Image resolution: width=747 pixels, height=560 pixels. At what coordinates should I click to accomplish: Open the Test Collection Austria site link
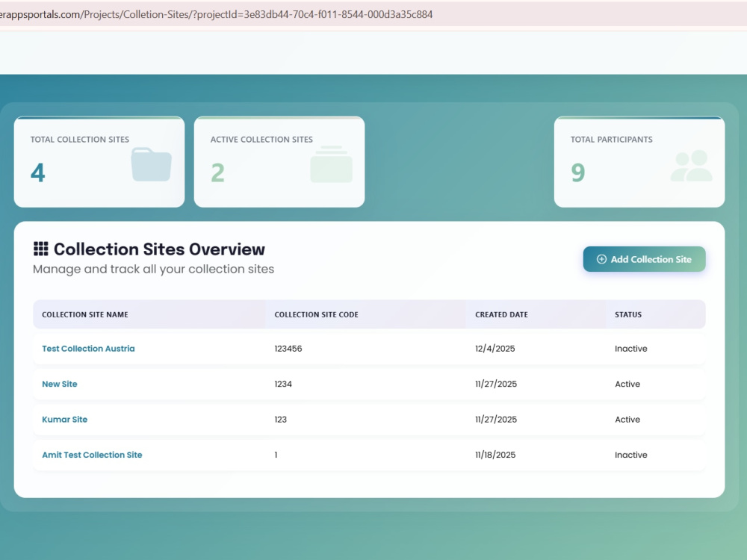88,349
